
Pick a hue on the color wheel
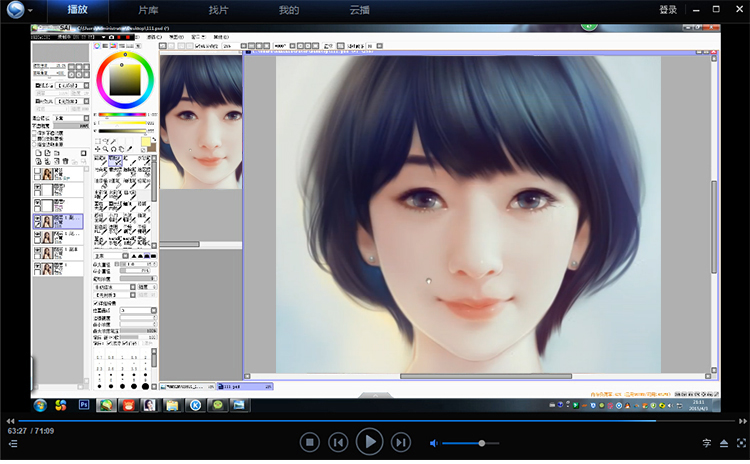click(125, 80)
